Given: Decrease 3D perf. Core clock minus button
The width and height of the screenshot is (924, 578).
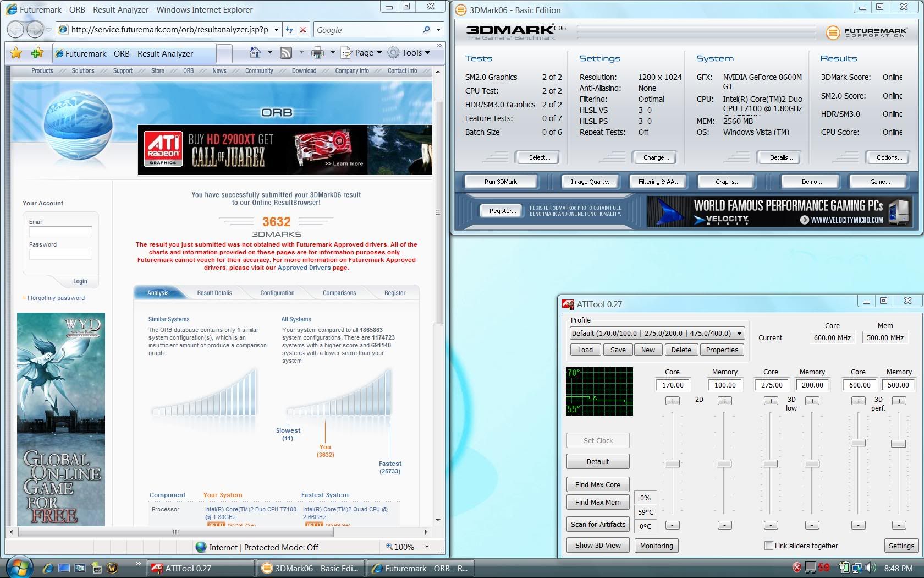Looking at the screenshot, I should click(x=858, y=525).
